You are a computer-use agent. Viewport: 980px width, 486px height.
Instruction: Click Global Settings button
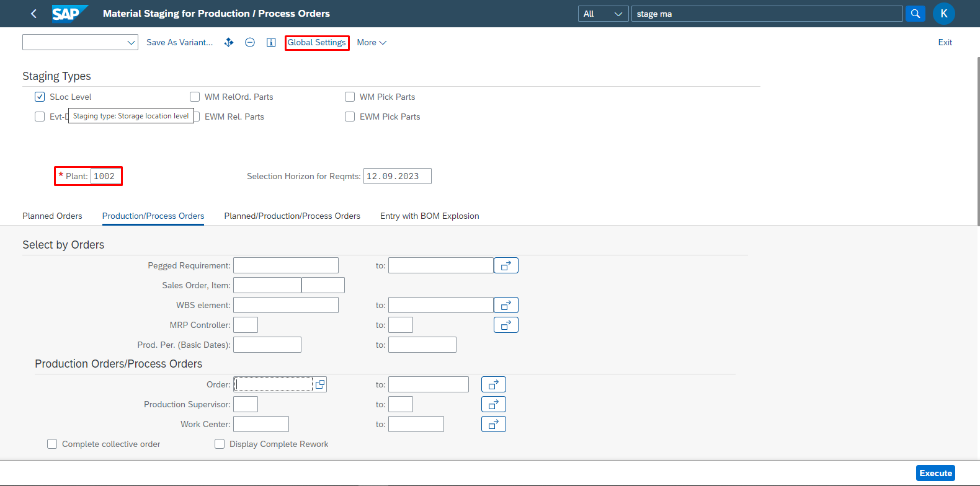[317, 42]
